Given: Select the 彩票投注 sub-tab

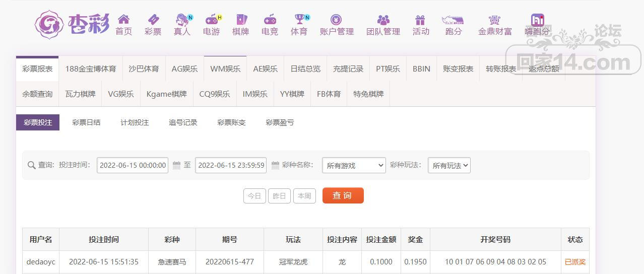Looking at the screenshot, I should (38, 122).
